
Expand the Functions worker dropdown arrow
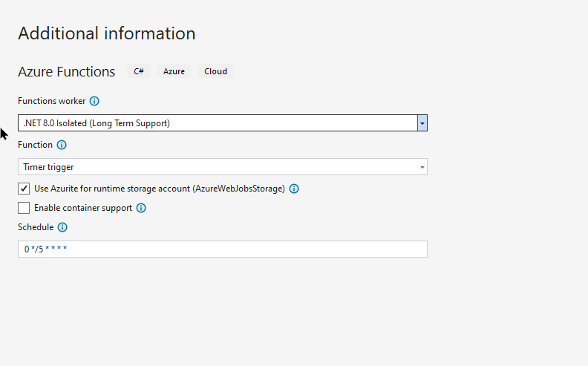pyautogui.click(x=422, y=123)
